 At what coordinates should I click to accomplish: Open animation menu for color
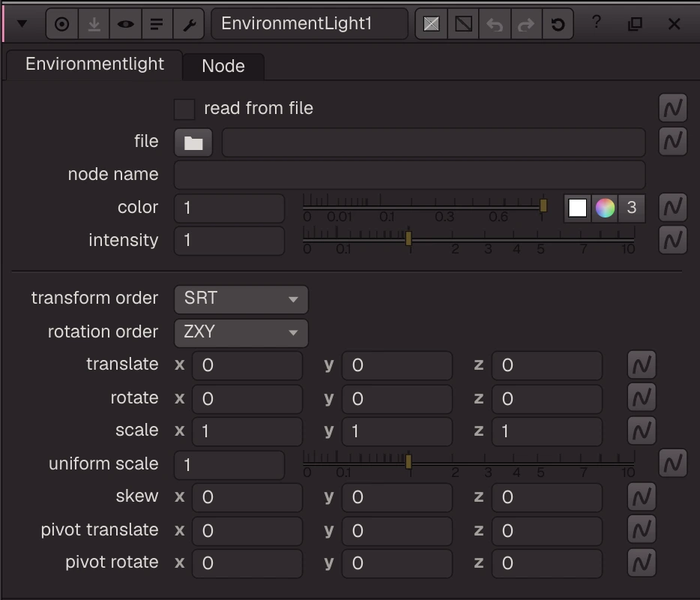point(673,207)
